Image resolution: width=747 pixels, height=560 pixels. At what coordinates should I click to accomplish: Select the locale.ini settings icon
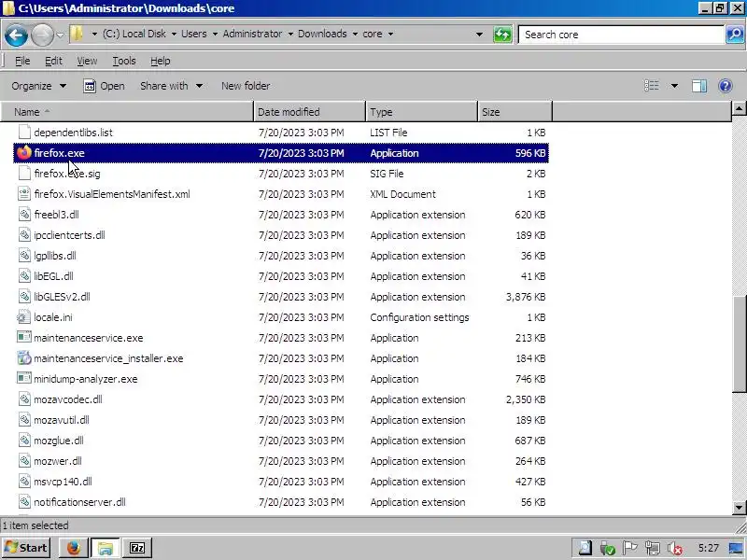coord(24,317)
